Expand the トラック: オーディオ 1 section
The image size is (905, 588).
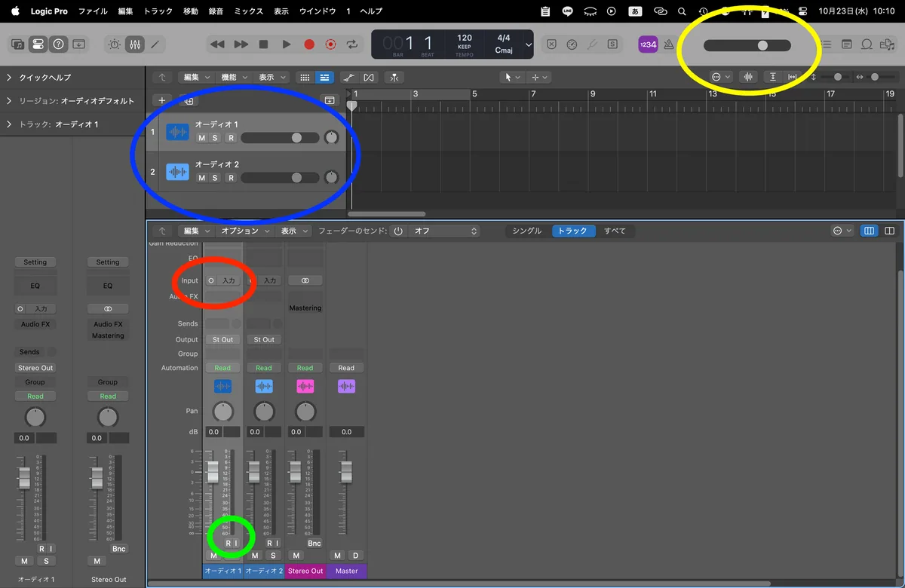tap(9, 124)
